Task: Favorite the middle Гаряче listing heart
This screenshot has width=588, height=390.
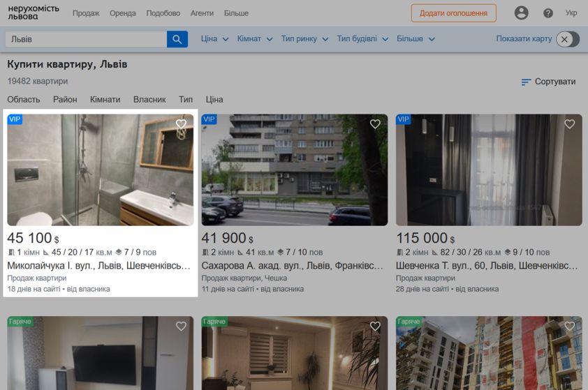Action: click(x=375, y=326)
